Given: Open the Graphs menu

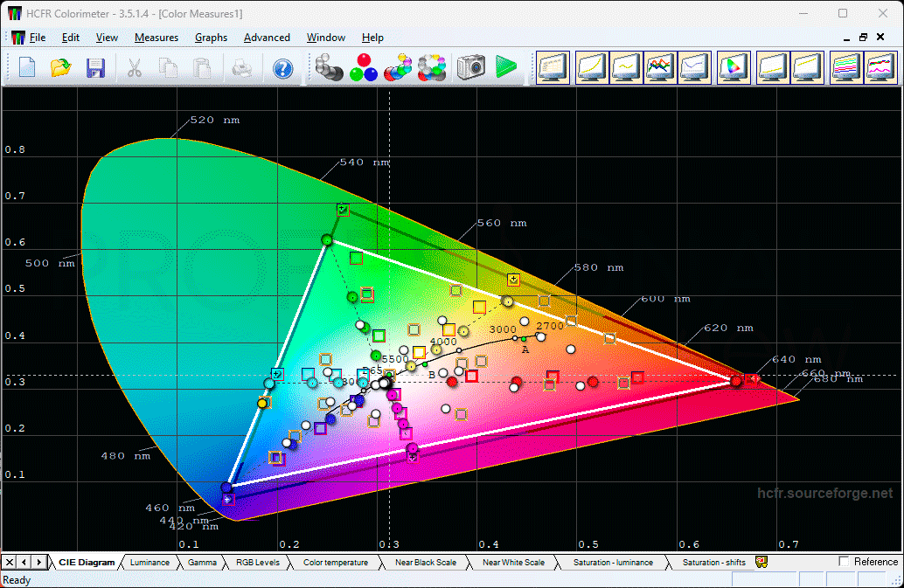Looking at the screenshot, I should pyautogui.click(x=211, y=38).
